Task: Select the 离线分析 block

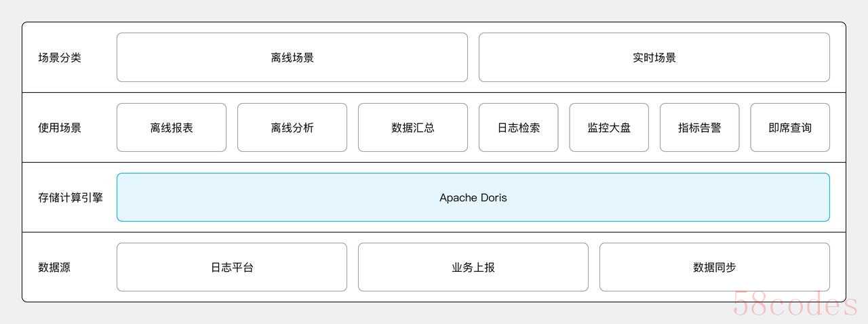Action: pyautogui.click(x=292, y=127)
